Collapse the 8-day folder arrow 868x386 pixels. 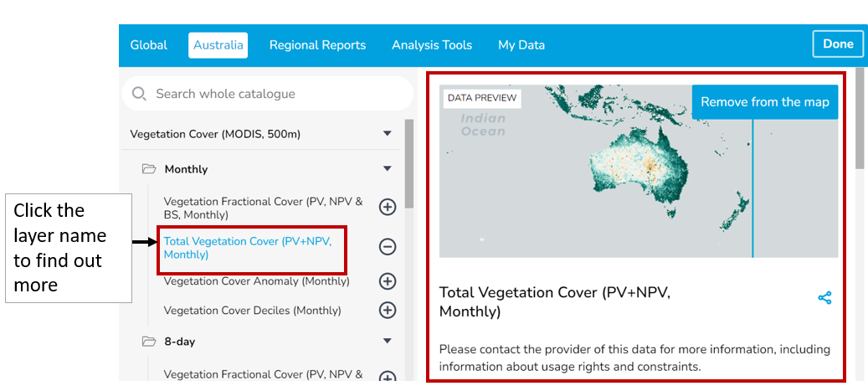point(387,342)
